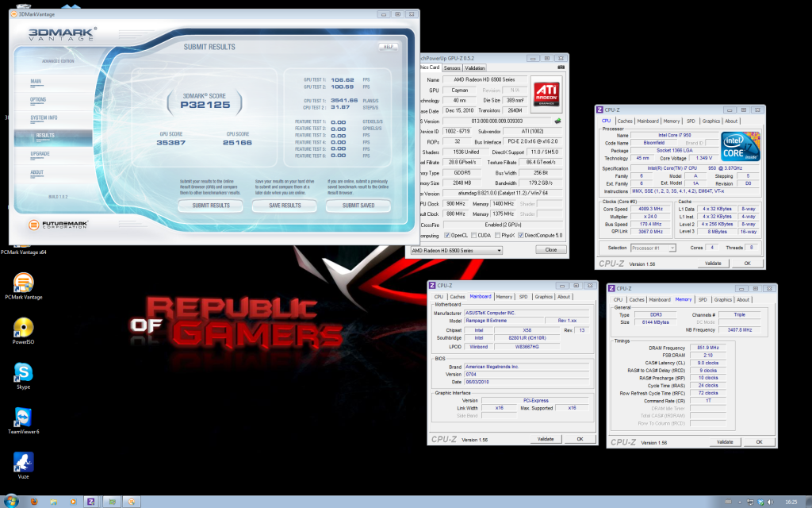Open the Processor #1 selection dropdown
This screenshot has height=508, width=812.
(653, 248)
